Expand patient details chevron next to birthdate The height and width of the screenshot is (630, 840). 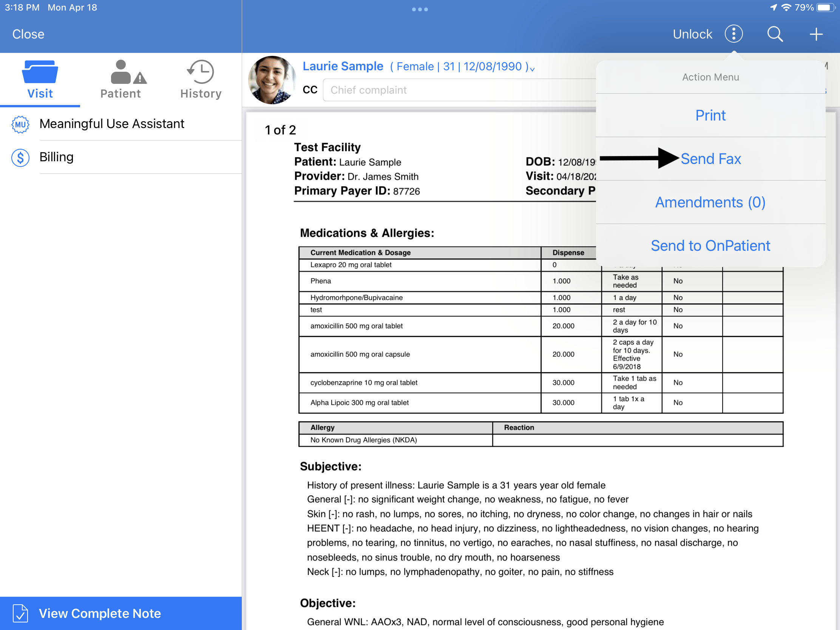[533, 69]
